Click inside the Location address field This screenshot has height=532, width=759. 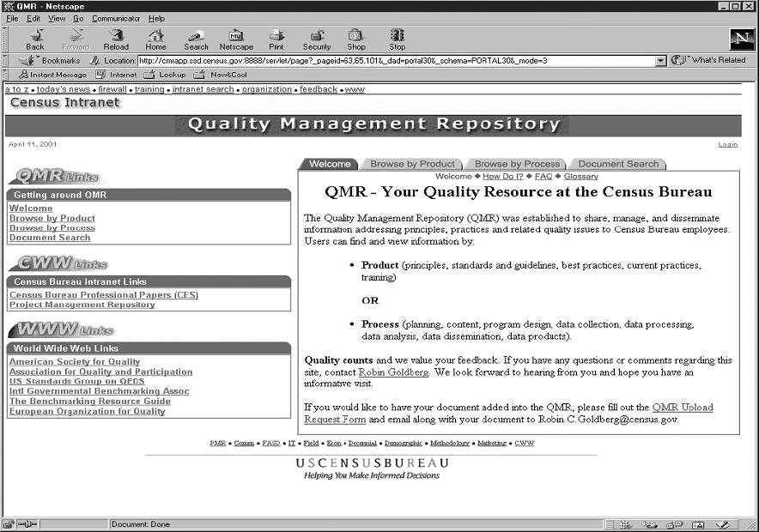click(x=386, y=60)
